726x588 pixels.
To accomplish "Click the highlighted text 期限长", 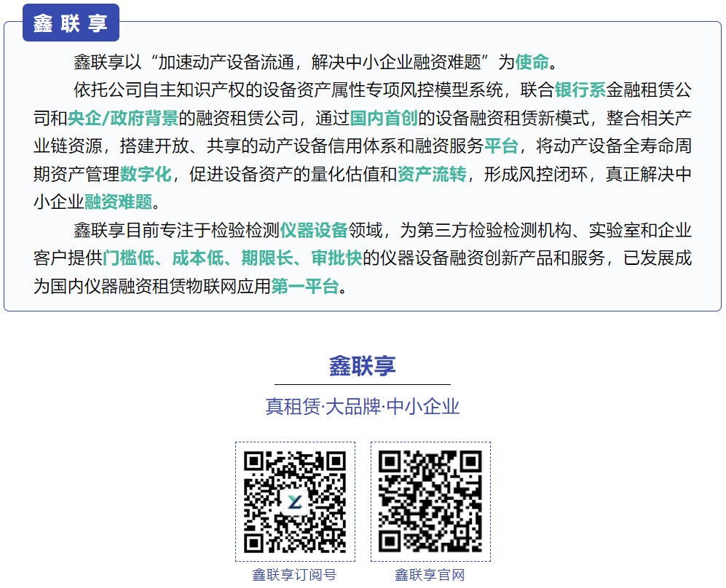I will 267,258.
